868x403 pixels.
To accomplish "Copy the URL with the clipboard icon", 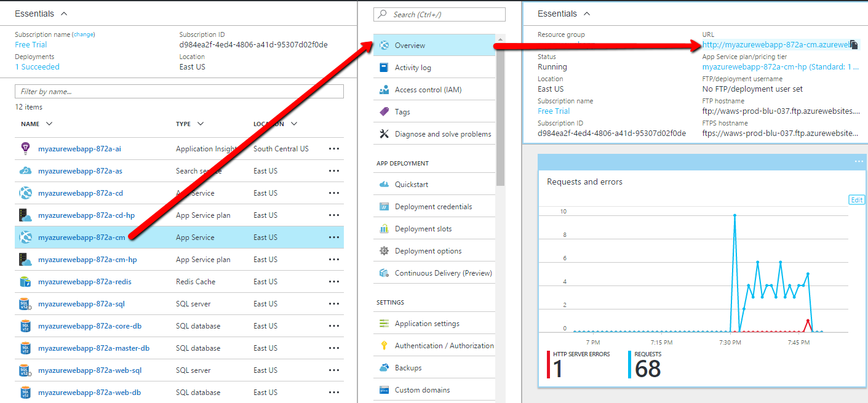I will [x=854, y=45].
